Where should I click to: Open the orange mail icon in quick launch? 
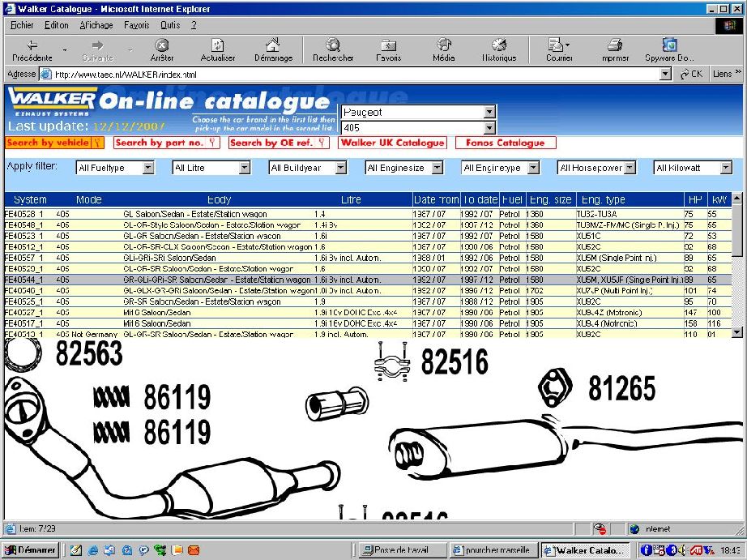click(194, 550)
